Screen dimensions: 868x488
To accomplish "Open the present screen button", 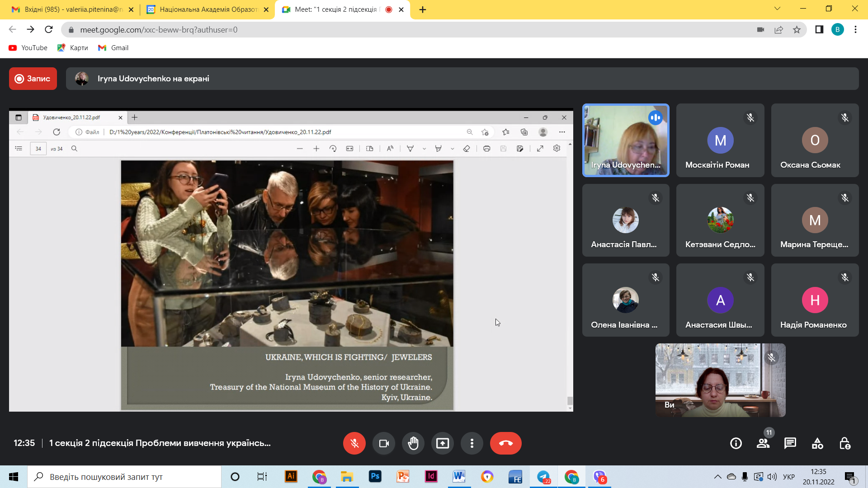I will pos(442,443).
